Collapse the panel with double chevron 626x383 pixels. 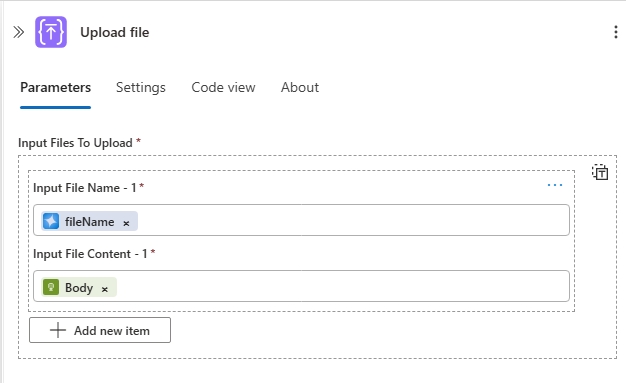click(18, 32)
